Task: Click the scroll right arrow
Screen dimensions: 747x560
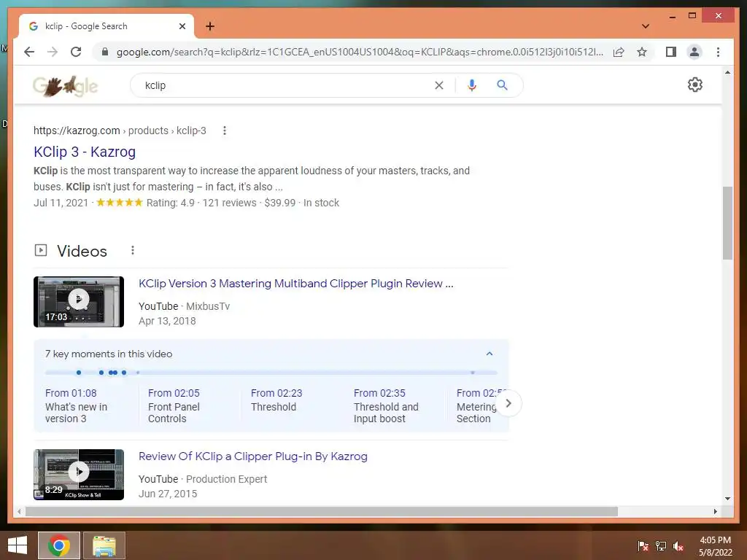Action: (x=715, y=511)
